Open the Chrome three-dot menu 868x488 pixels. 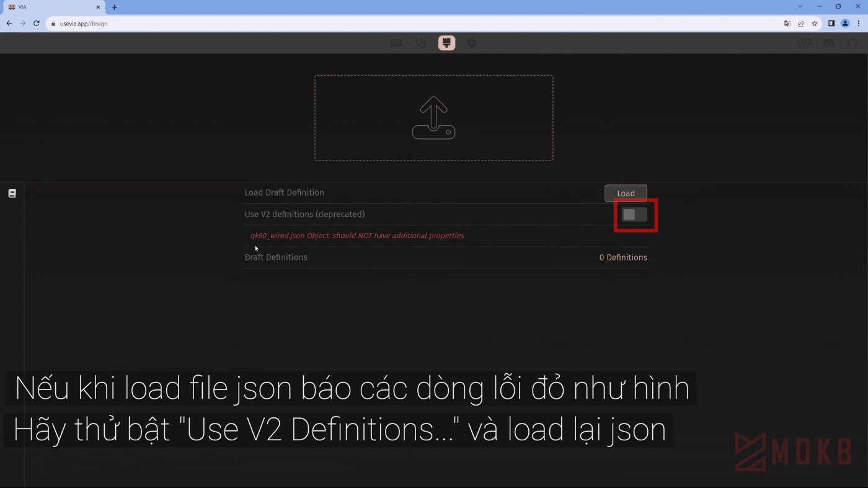coord(859,24)
